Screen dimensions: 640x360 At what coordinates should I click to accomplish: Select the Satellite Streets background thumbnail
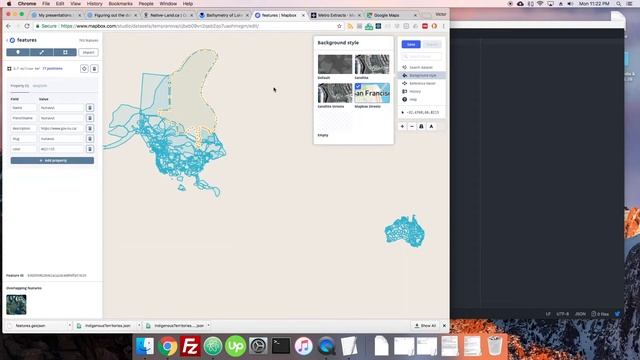pos(335,93)
